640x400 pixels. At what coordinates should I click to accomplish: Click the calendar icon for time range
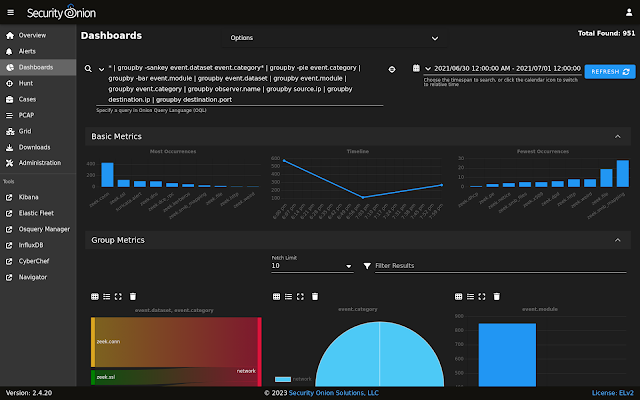pyautogui.click(x=416, y=69)
